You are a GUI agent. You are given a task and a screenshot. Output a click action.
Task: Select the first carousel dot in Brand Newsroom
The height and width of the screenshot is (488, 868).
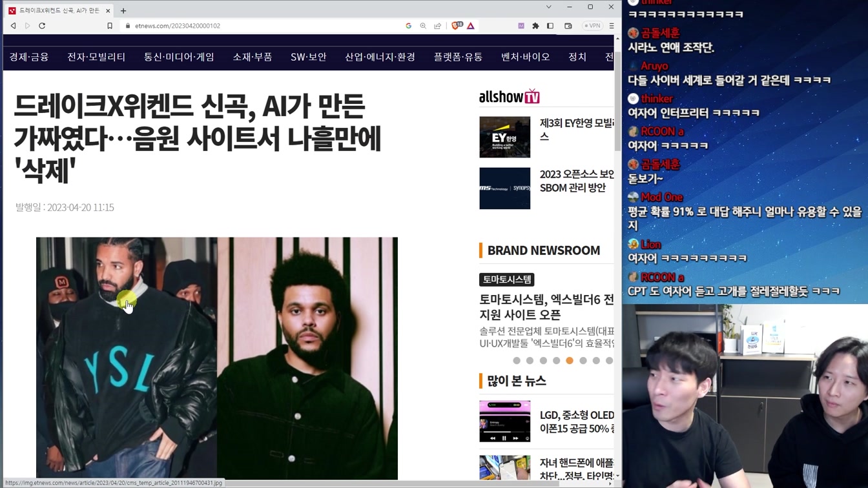point(516,361)
